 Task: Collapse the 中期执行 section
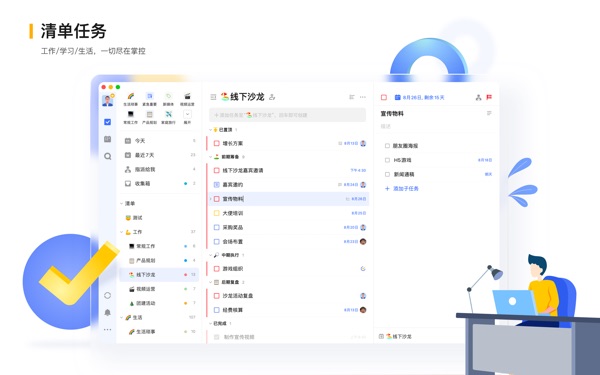210,255
